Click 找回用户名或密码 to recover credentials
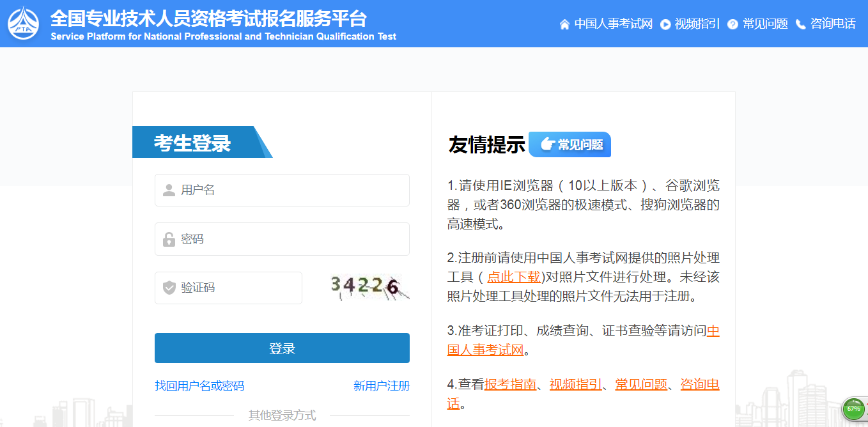 pyautogui.click(x=200, y=386)
